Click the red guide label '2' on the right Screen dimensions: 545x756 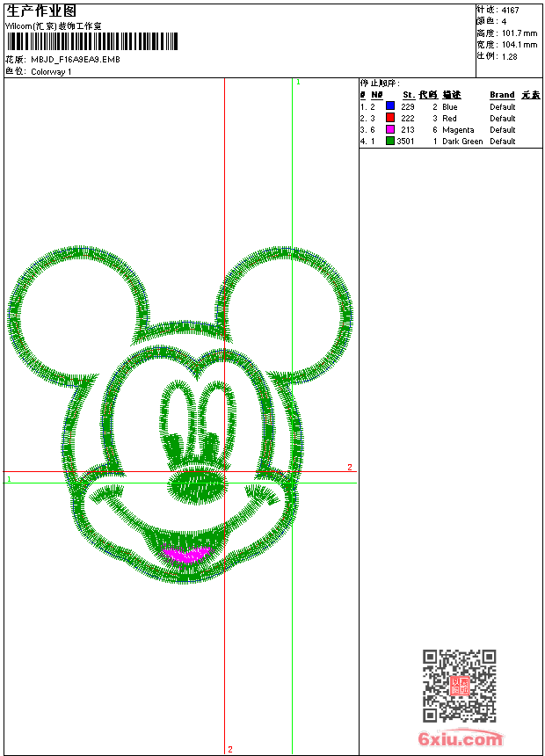point(350,467)
